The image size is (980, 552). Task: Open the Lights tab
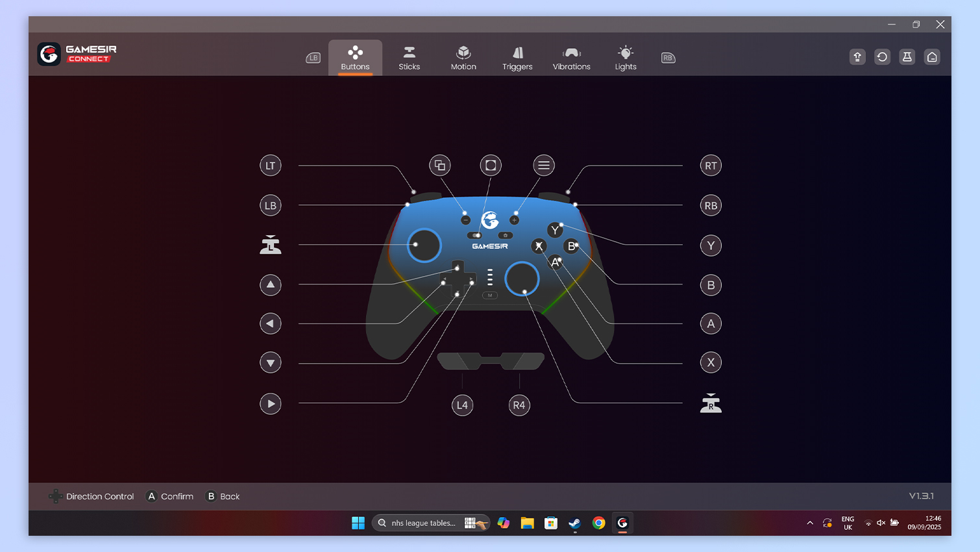click(x=626, y=58)
